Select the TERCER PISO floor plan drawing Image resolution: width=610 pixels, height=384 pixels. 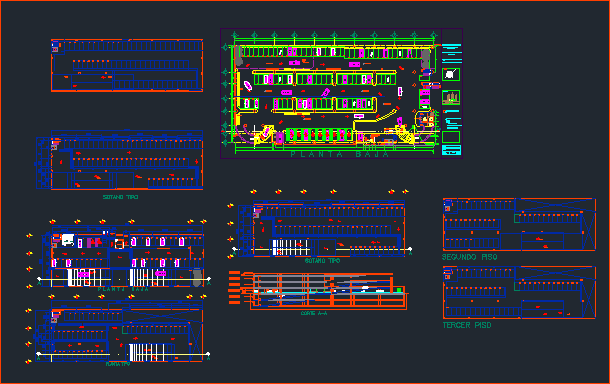tap(519, 292)
